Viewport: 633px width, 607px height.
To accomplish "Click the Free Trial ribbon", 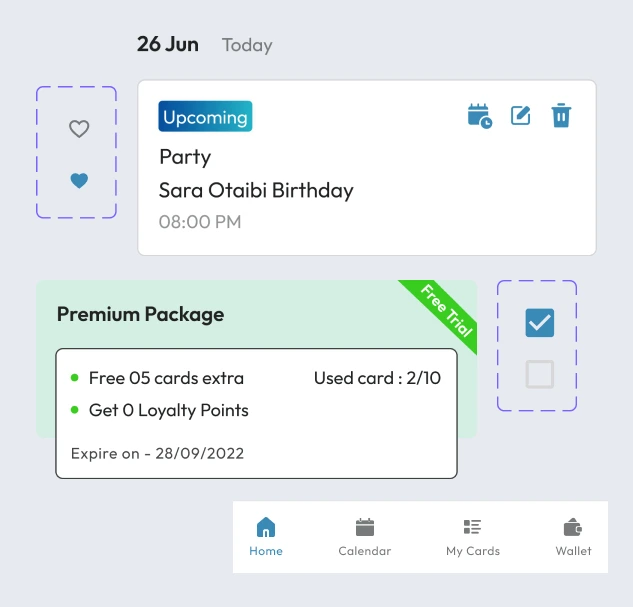I will (x=444, y=311).
